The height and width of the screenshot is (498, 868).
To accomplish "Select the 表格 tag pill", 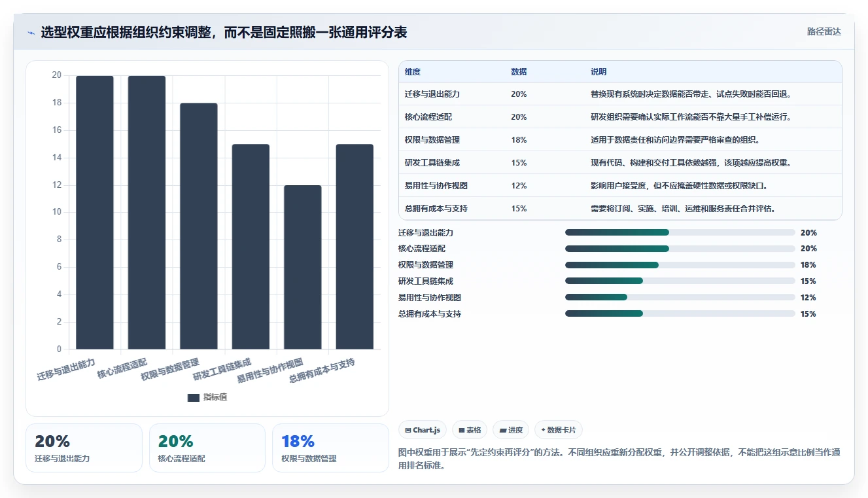I will click(x=470, y=430).
